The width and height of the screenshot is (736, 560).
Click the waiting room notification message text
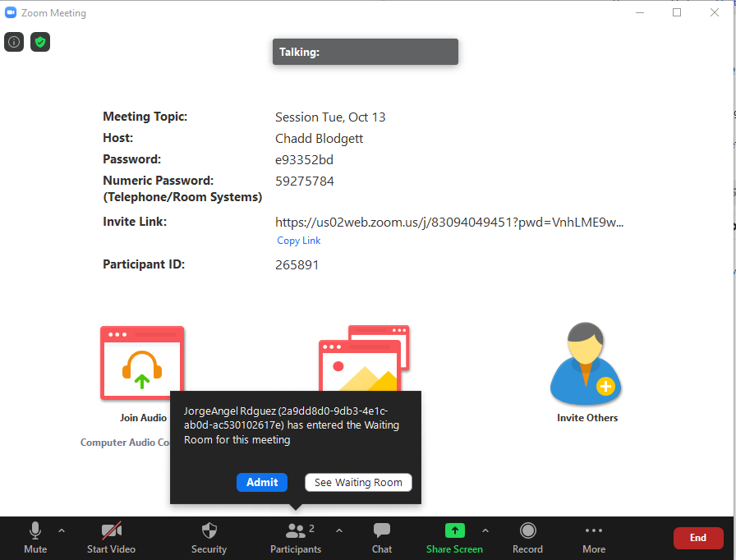pos(291,425)
